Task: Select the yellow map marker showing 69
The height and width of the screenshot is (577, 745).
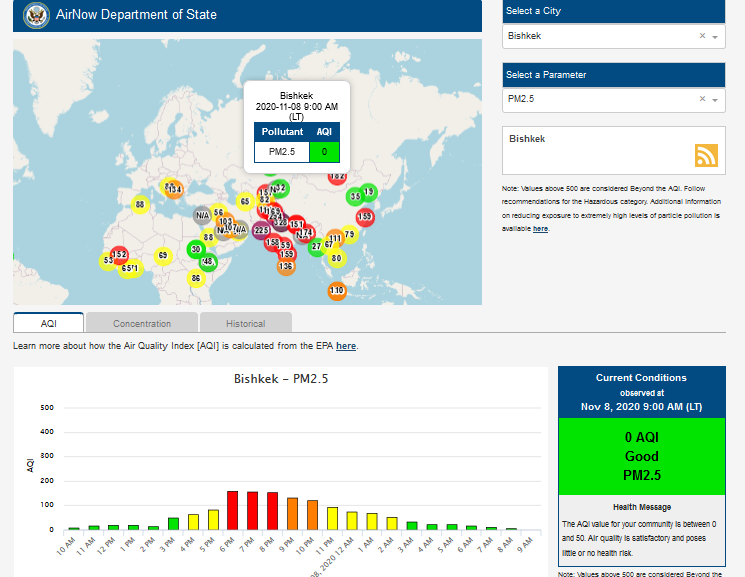Action: click(163, 256)
